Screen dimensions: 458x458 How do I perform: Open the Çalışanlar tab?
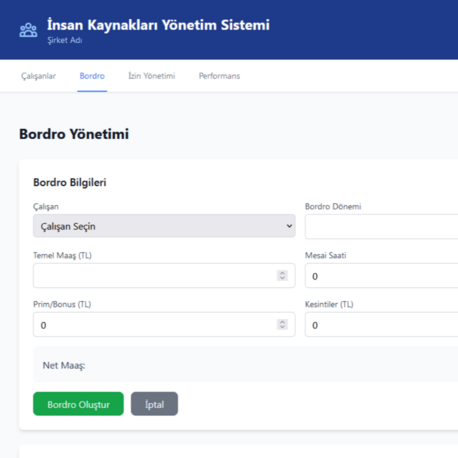38,76
